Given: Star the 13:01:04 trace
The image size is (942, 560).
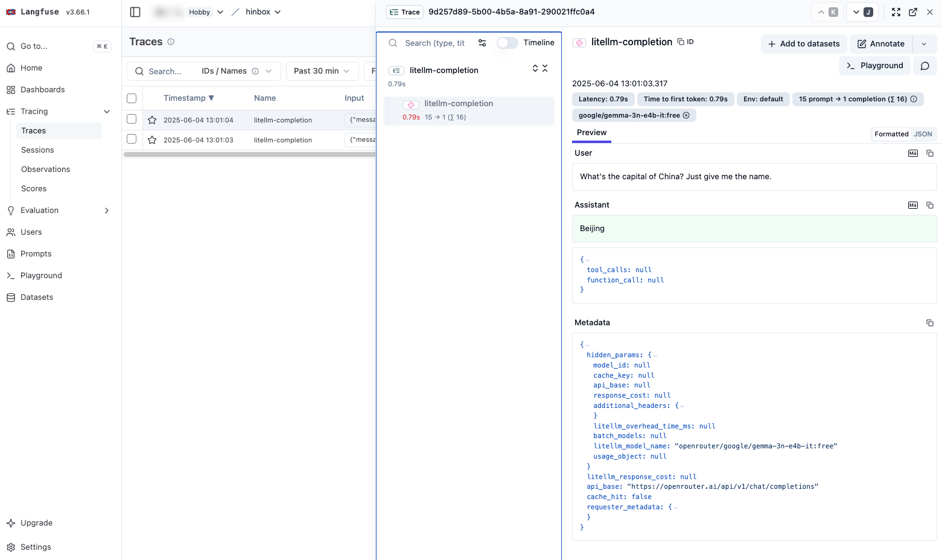Looking at the screenshot, I should coord(152,120).
